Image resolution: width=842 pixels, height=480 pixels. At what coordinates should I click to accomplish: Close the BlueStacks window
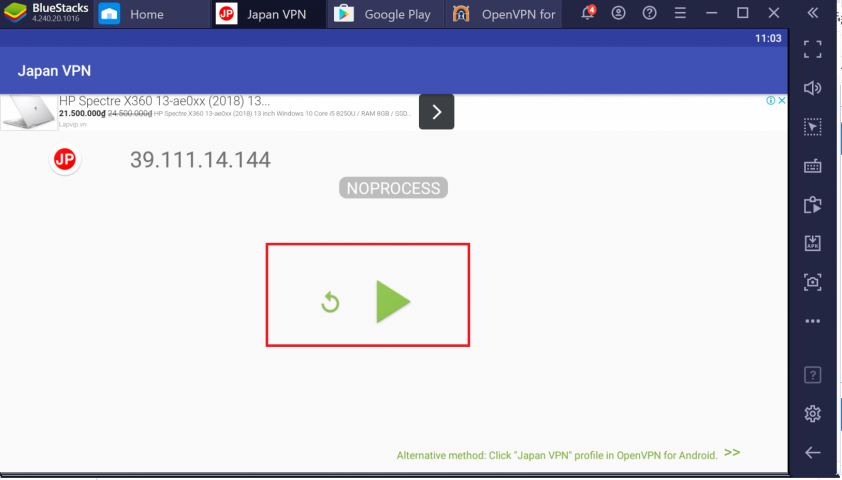pos(774,13)
